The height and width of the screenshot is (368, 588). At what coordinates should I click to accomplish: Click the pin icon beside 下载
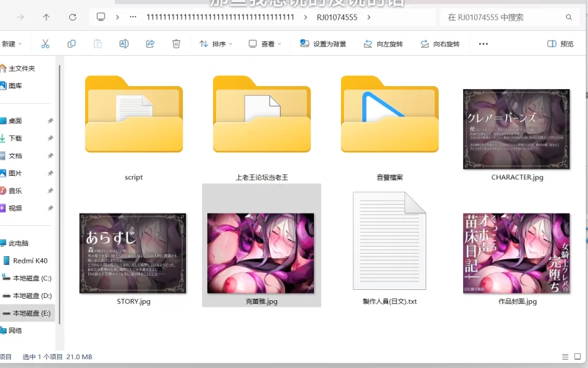[x=50, y=138]
